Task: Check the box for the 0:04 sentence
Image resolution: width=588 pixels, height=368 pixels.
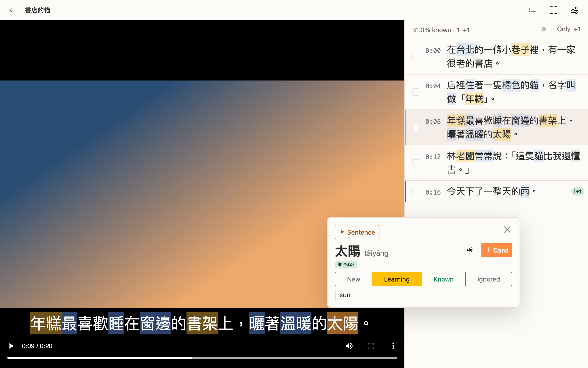Action: pyautogui.click(x=416, y=92)
